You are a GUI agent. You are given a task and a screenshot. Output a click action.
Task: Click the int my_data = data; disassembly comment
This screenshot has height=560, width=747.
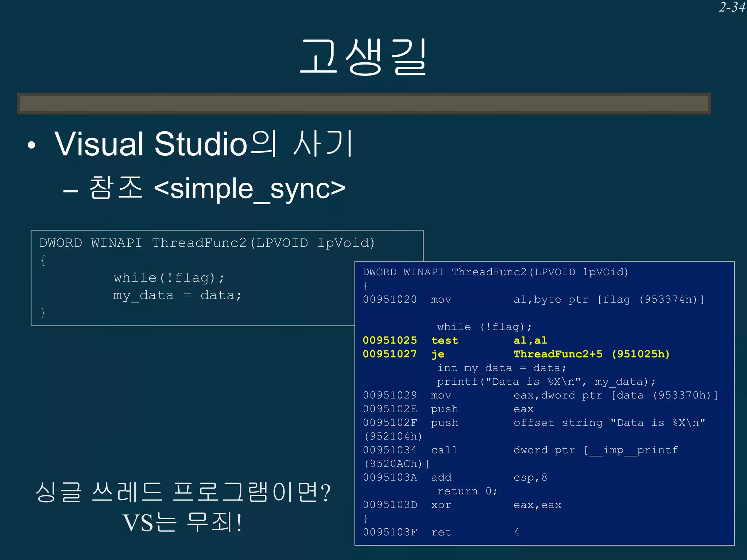tap(502, 368)
